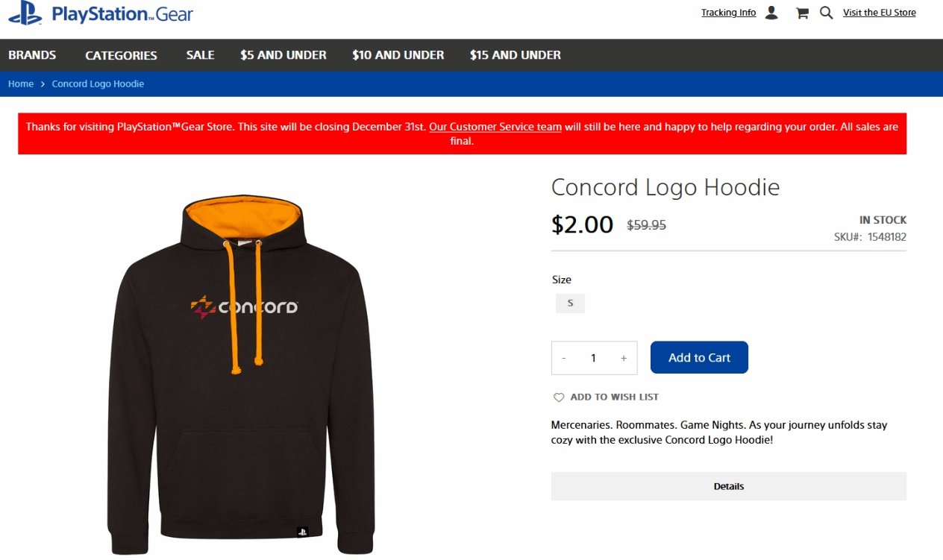943x560 pixels.
Task: Click the quantity input field
Action: (x=594, y=358)
